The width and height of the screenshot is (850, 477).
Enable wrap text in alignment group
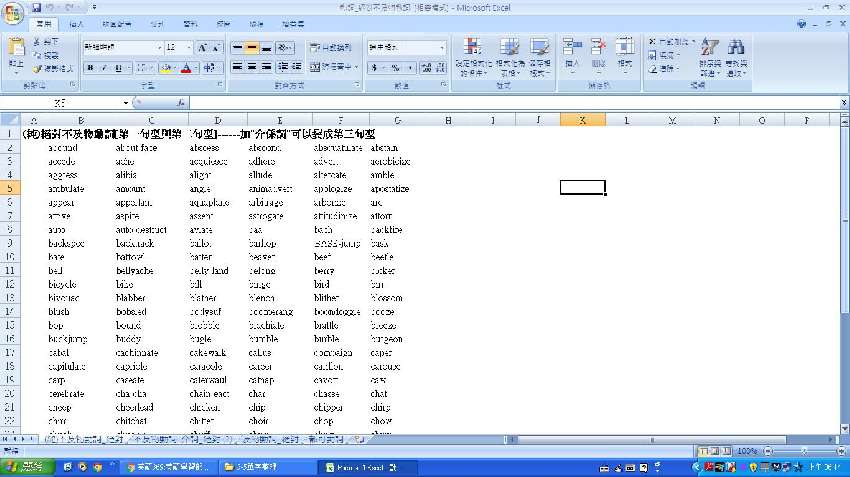coord(330,48)
